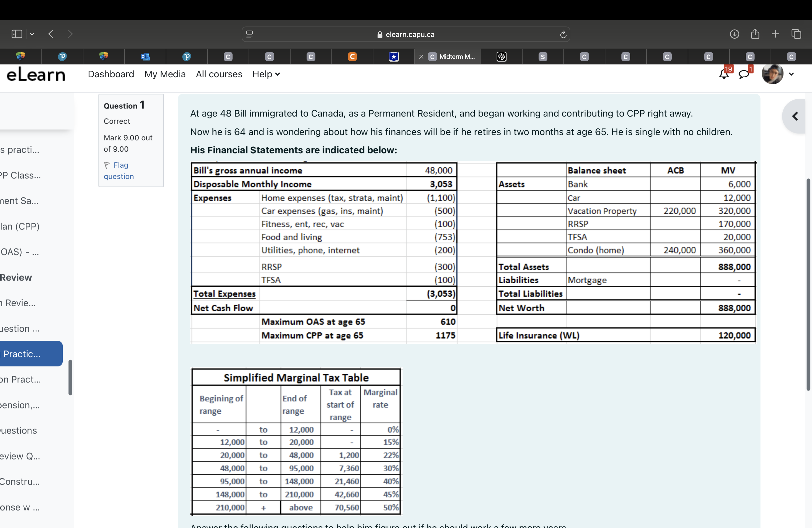This screenshot has height=528, width=812.
Task: Switch to the ChatGPT tab
Action: tap(501, 57)
